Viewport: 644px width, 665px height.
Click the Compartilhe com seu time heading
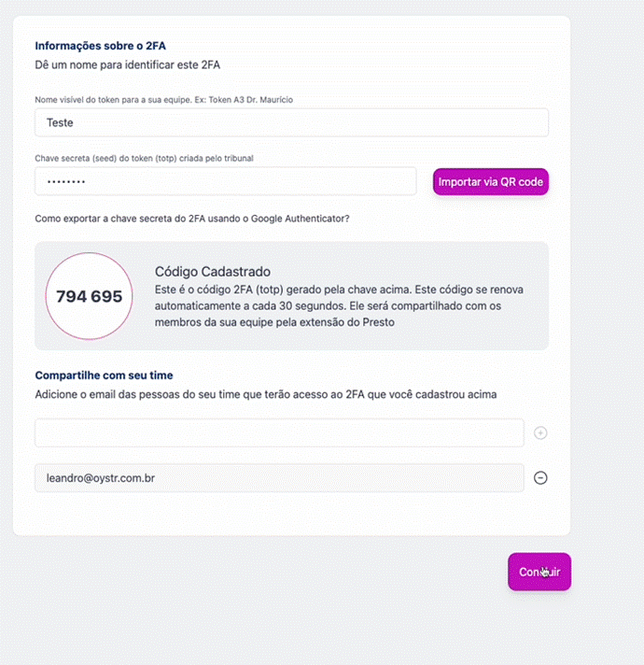click(104, 375)
